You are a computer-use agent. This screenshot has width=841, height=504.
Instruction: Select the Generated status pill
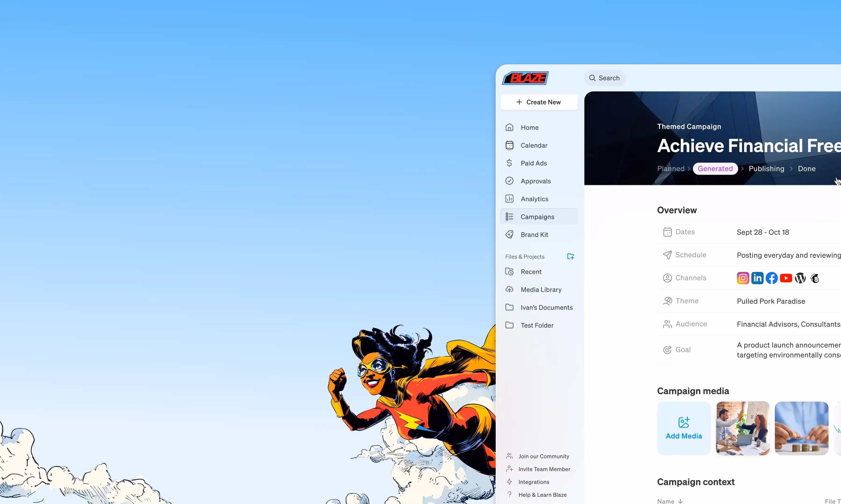click(715, 169)
